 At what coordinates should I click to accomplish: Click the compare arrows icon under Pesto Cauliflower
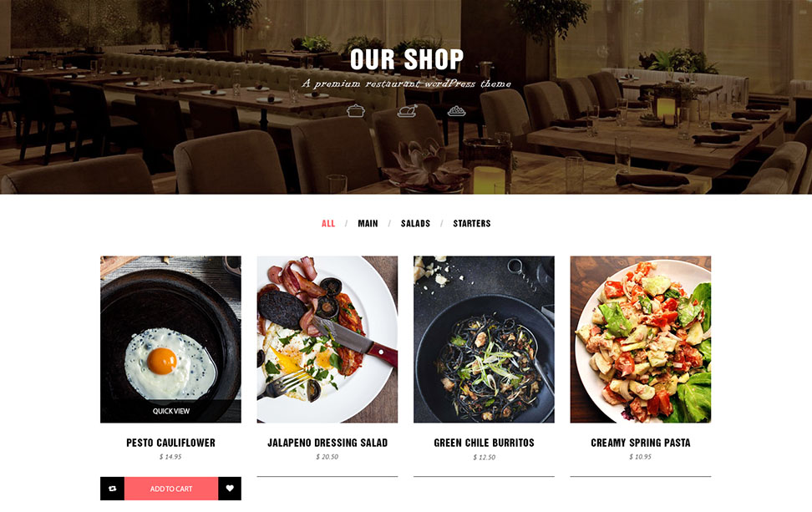[x=113, y=488]
